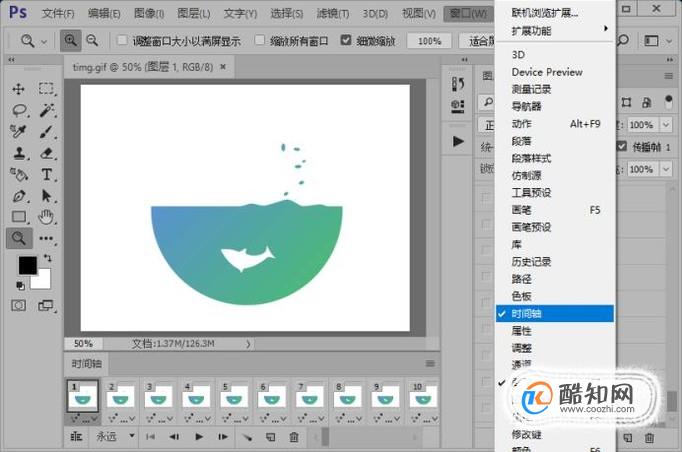Choose 导航器 in the window menu
Image resolution: width=682 pixels, height=452 pixels.
click(x=555, y=106)
